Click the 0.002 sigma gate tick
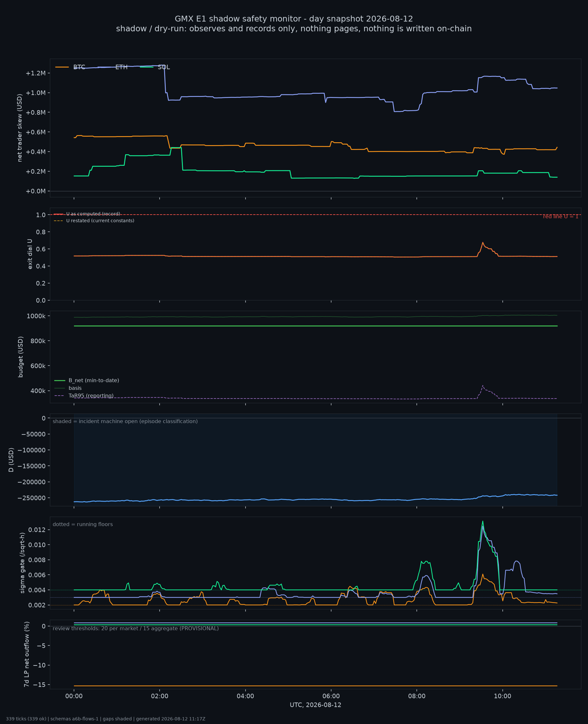The width and height of the screenshot is (588, 724). (x=36, y=605)
